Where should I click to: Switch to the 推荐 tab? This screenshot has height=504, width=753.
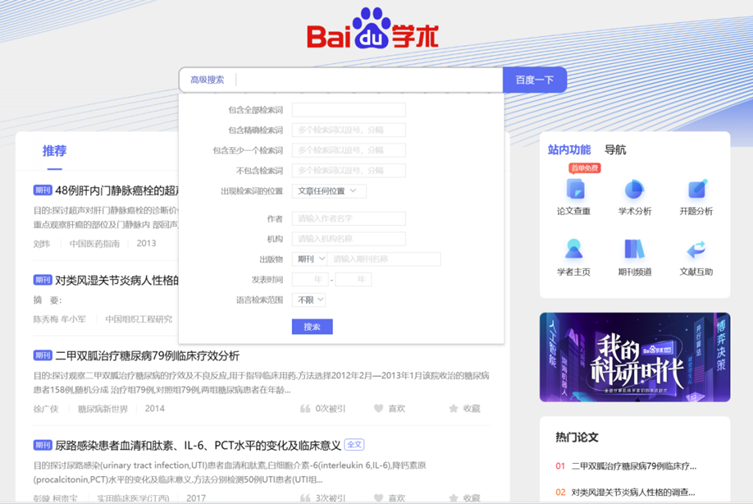(54, 151)
